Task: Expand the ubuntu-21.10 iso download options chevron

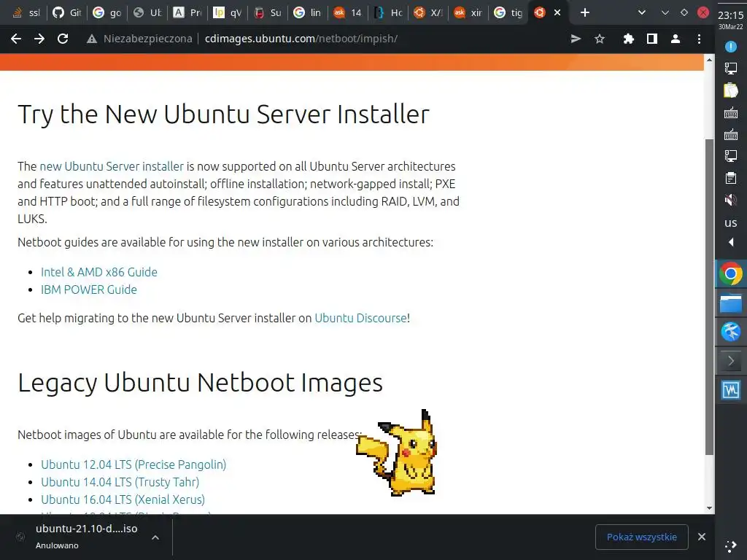Action: pos(155,537)
